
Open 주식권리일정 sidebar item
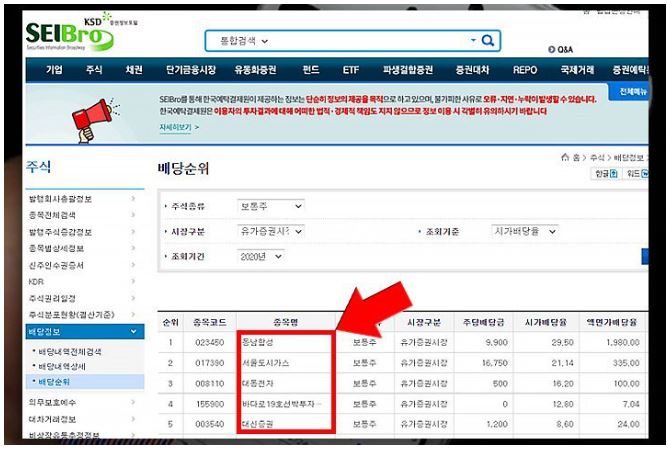pyautogui.click(x=52, y=298)
